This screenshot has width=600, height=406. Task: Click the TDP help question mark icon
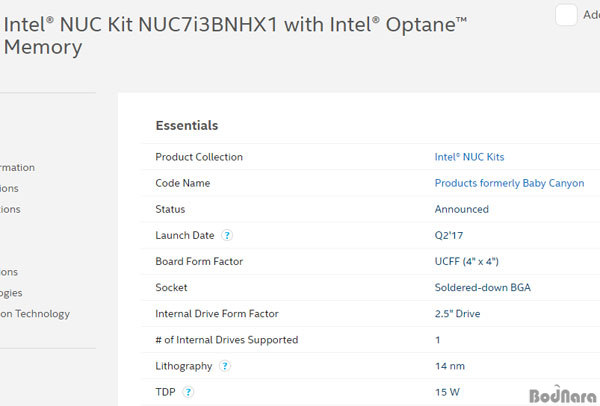(x=188, y=392)
